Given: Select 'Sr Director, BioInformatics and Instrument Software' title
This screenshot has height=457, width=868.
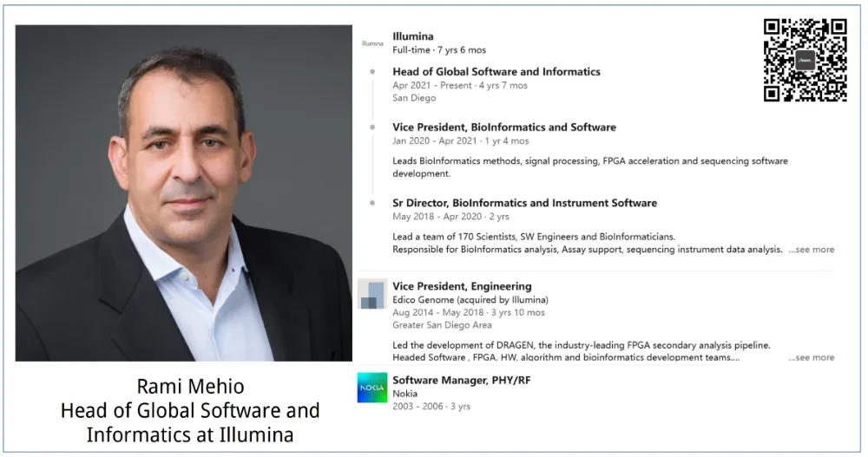Looking at the screenshot, I should click(525, 203).
